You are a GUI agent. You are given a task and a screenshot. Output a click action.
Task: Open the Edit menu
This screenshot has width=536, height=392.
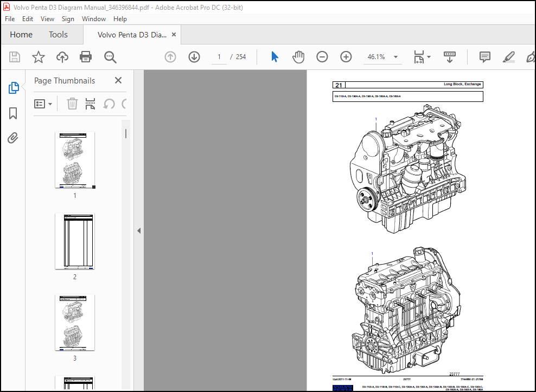pos(28,19)
